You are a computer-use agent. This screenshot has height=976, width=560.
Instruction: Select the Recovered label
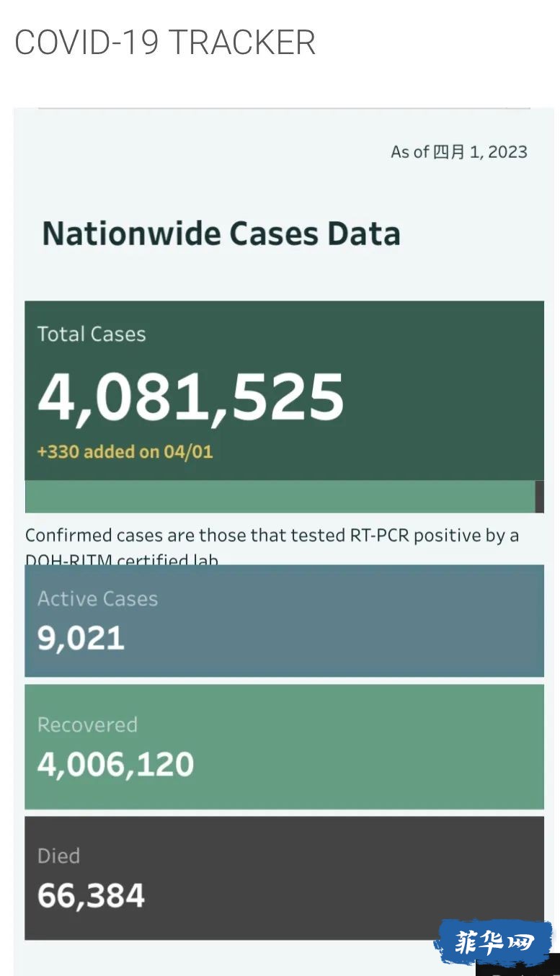(87, 724)
